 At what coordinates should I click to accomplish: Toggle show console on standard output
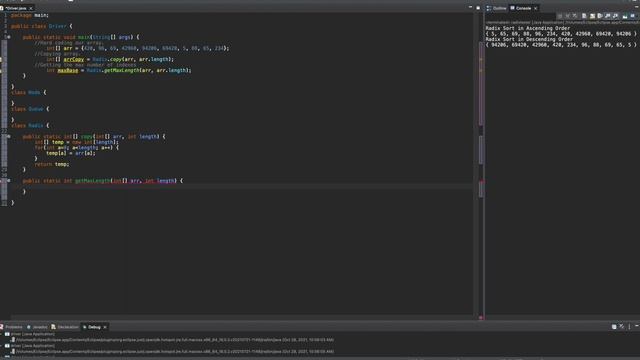(607, 16)
